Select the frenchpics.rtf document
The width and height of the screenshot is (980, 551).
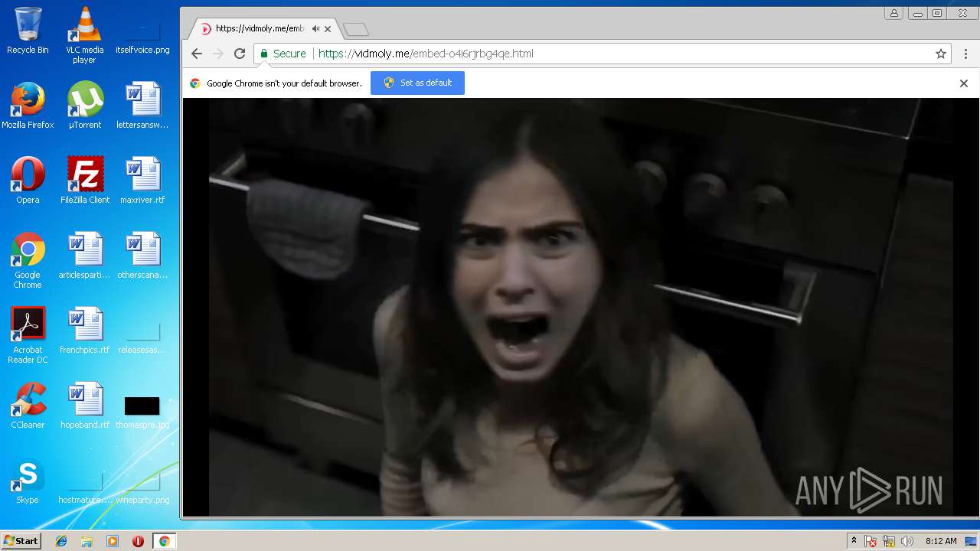[84, 331]
